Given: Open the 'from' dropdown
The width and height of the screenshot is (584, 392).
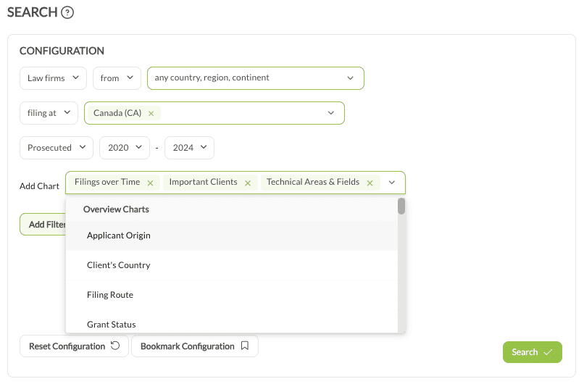Looking at the screenshot, I should click(117, 78).
